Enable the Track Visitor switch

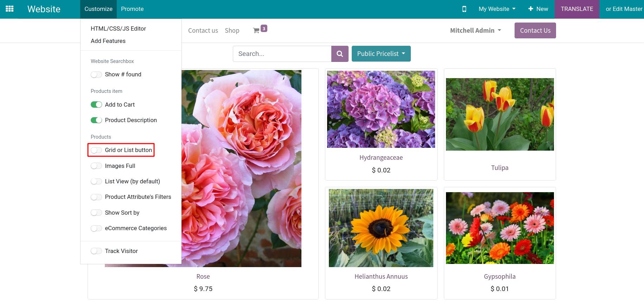pyautogui.click(x=96, y=251)
